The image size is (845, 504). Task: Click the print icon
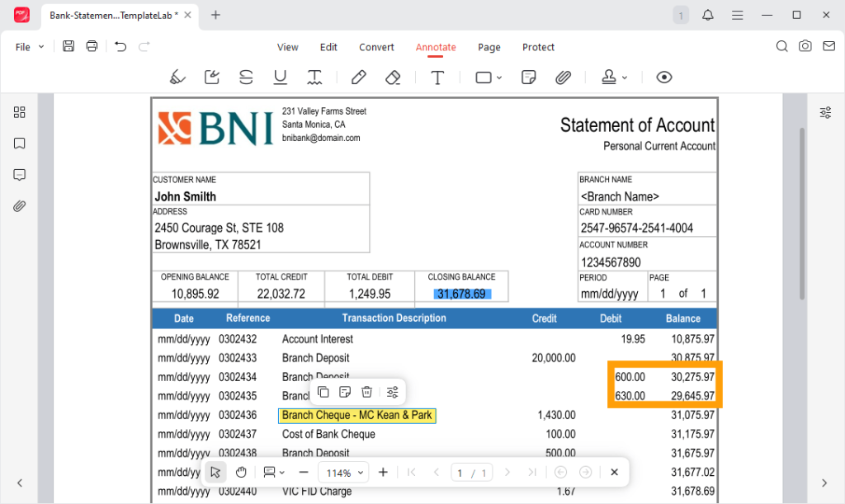pyautogui.click(x=92, y=46)
